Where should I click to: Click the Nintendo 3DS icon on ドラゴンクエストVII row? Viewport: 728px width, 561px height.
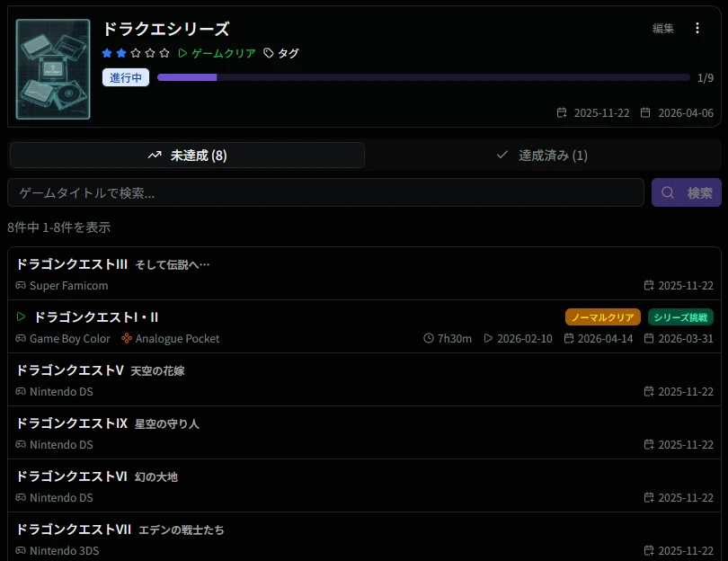pos(20,550)
